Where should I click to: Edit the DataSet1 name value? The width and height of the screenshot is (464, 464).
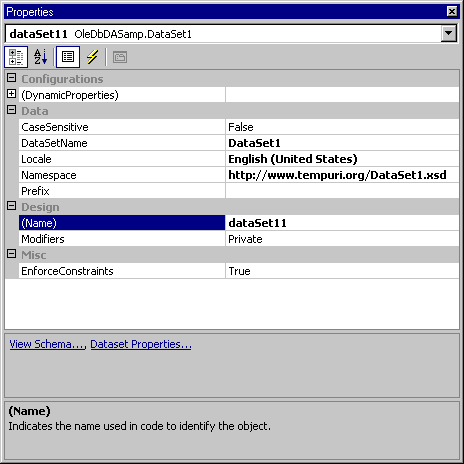tap(342, 143)
